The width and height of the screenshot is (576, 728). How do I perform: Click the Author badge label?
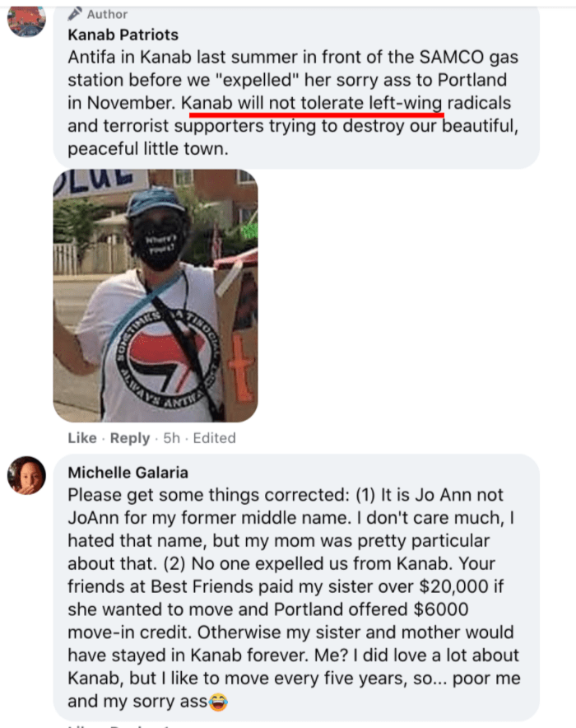tap(107, 14)
